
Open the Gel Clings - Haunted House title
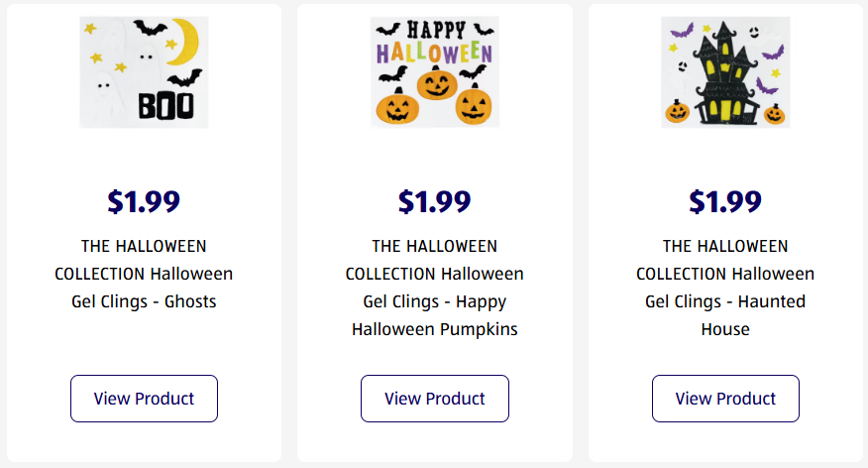tap(725, 288)
